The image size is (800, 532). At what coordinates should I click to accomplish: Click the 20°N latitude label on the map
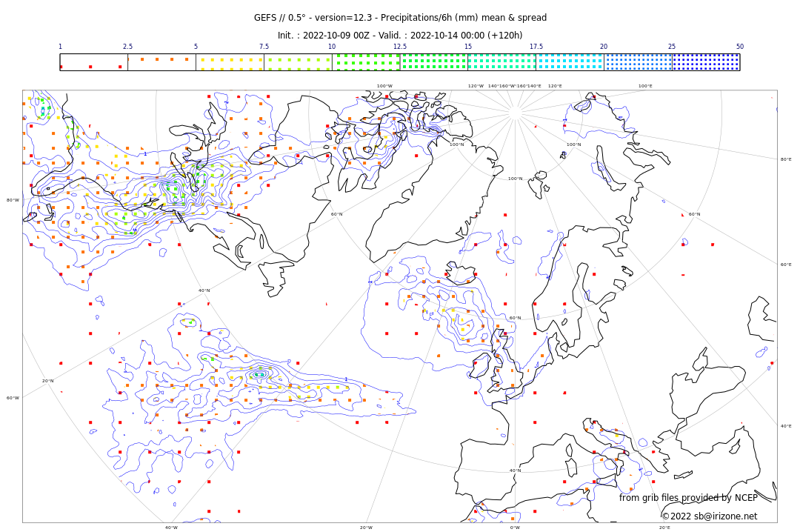click(x=47, y=381)
